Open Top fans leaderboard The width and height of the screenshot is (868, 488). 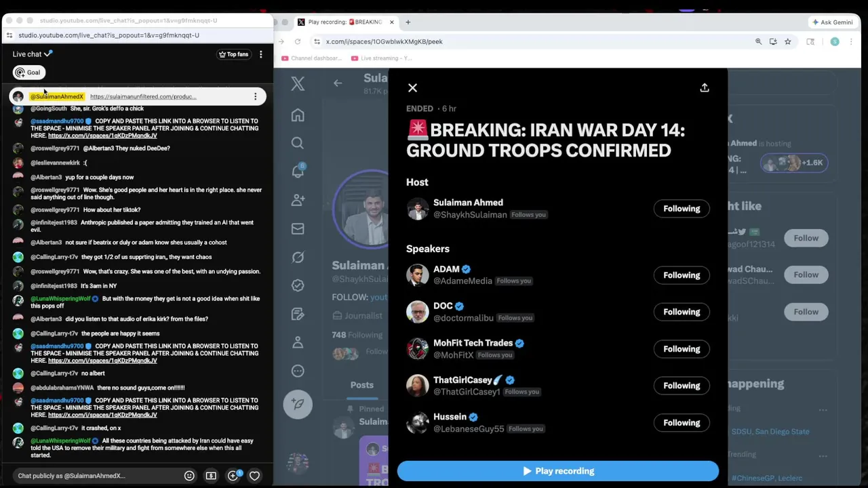(x=233, y=54)
